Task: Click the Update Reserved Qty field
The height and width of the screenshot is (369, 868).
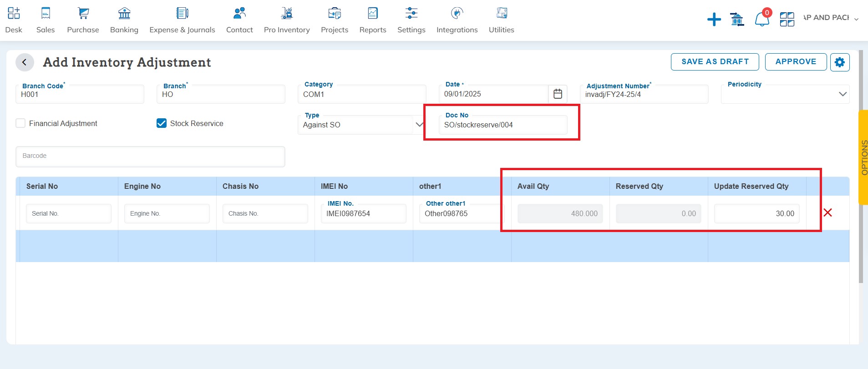Action: (756, 213)
